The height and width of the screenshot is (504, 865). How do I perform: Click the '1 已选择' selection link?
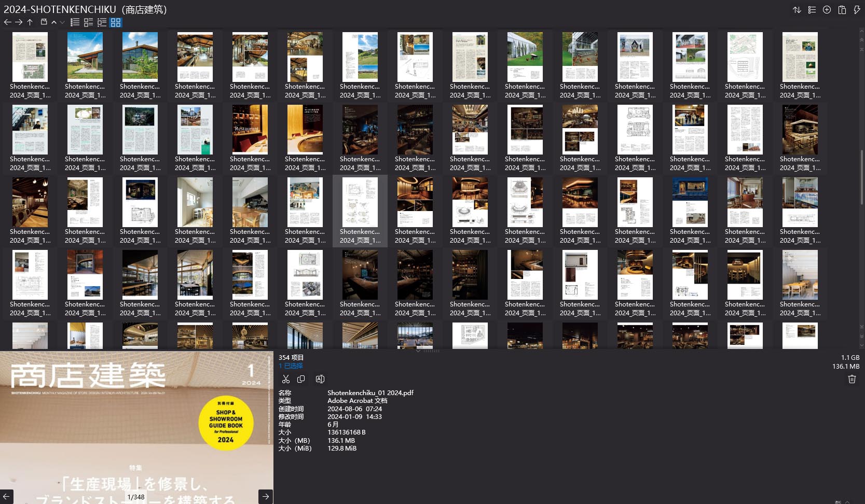[x=291, y=366]
